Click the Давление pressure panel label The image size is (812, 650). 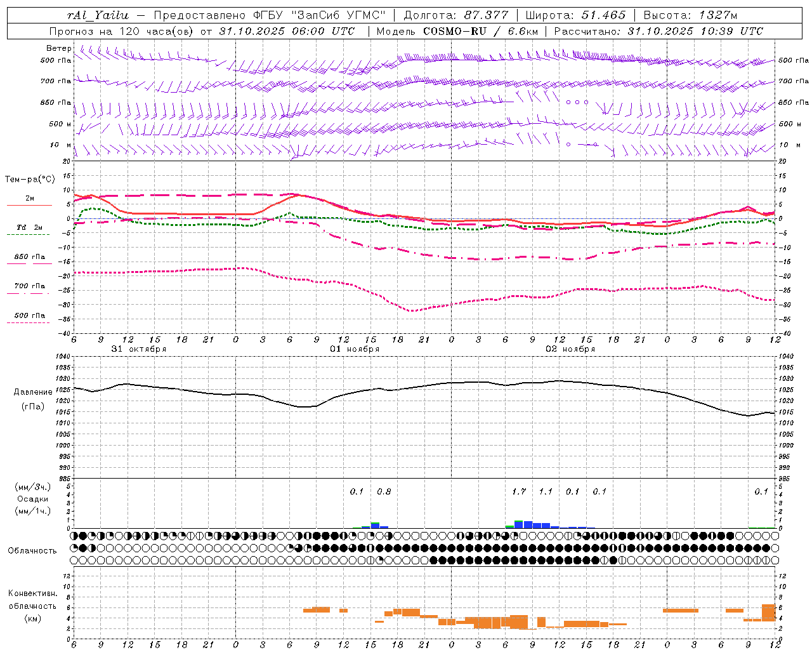point(33,392)
